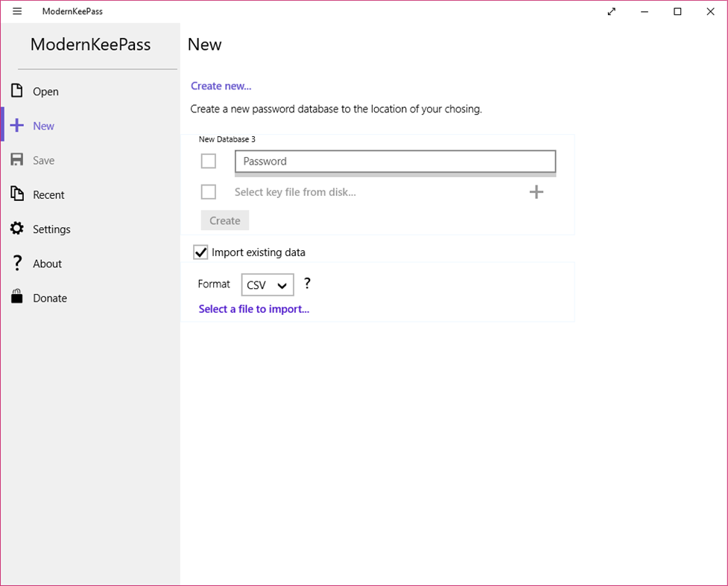Expand the window with the diagonal arrows icon
The height and width of the screenshot is (586, 728).
[611, 11]
